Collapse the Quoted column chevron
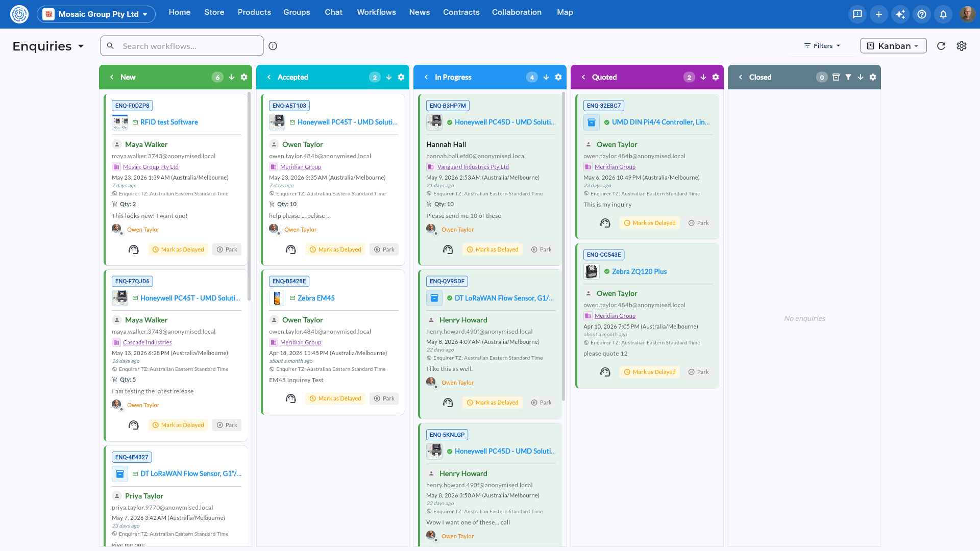The height and width of the screenshot is (551, 980). 583,77
